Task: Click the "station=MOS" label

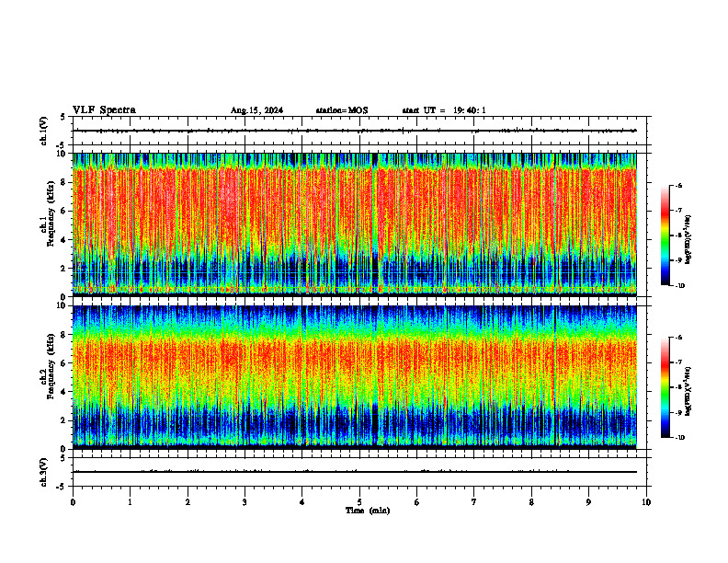Action: (x=342, y=110)
